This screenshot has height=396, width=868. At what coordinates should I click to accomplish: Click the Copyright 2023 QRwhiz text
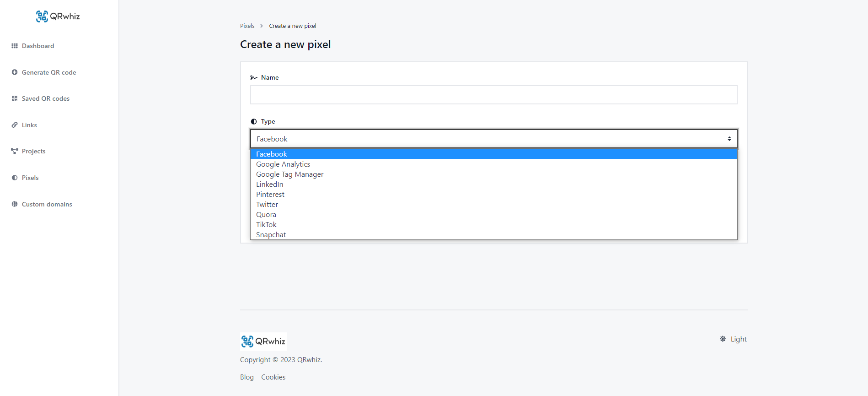(x=281, y=360)
